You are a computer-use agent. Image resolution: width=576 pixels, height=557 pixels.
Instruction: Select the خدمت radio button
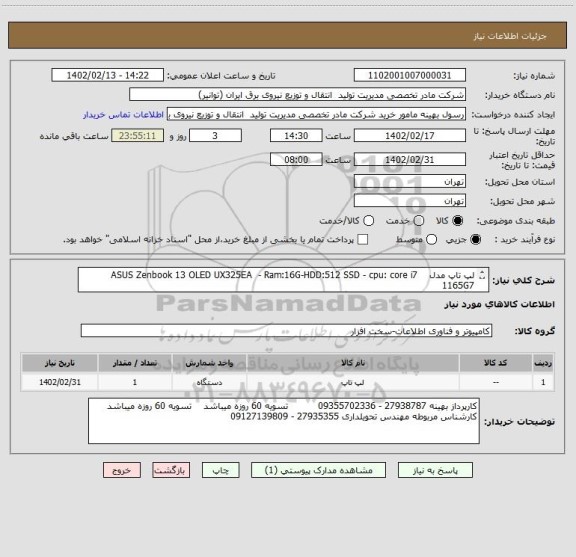tap(419, 221)
